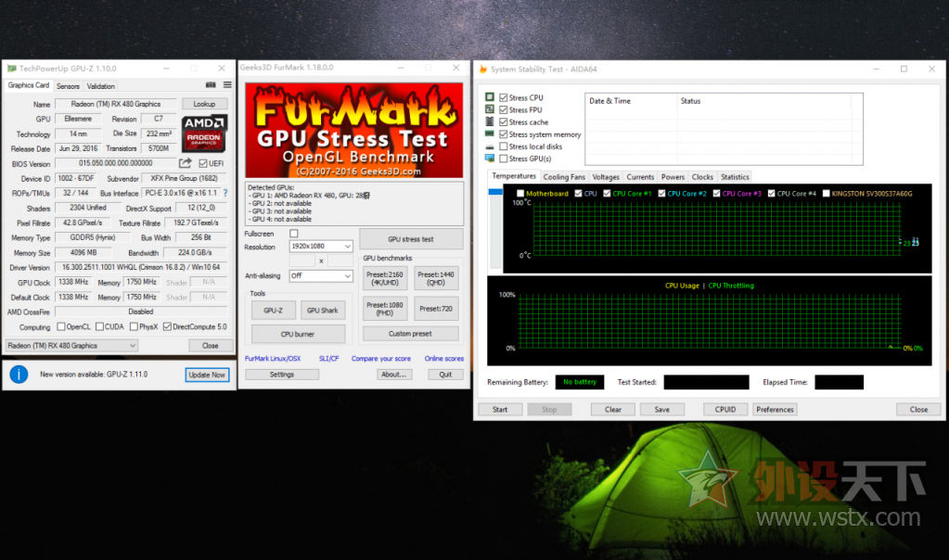
Task: Enable Stress GPU(s) checkbox
Action: click(503, 159)
